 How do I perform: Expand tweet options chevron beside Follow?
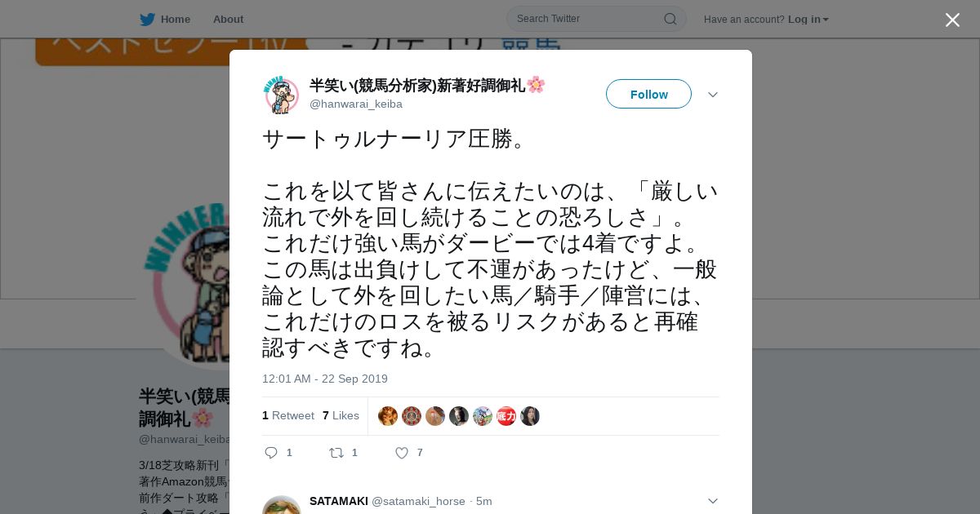point(712,95)
